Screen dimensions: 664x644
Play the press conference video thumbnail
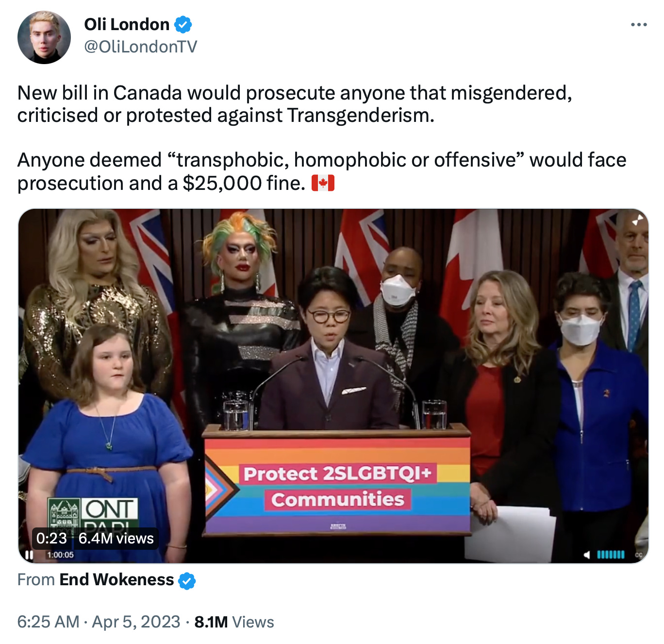click(333, 386)
